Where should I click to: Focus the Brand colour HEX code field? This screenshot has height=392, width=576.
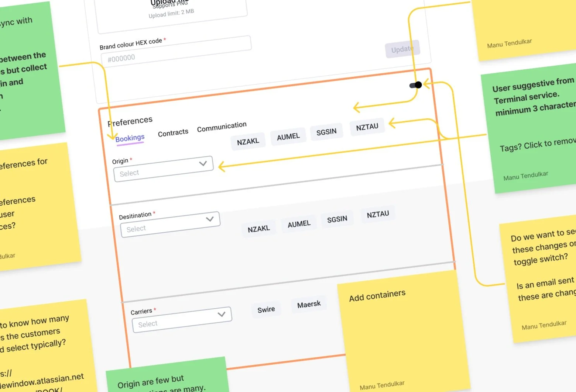(176, 52)
